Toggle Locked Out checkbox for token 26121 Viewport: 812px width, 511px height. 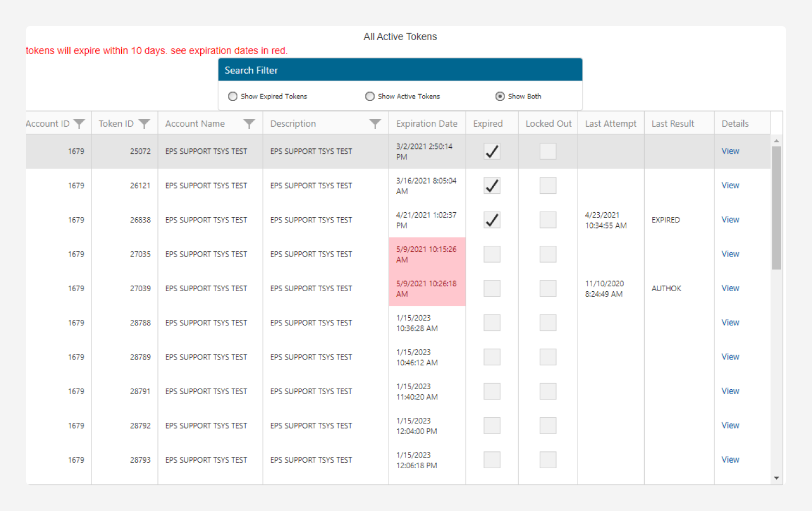click(548, 186)
